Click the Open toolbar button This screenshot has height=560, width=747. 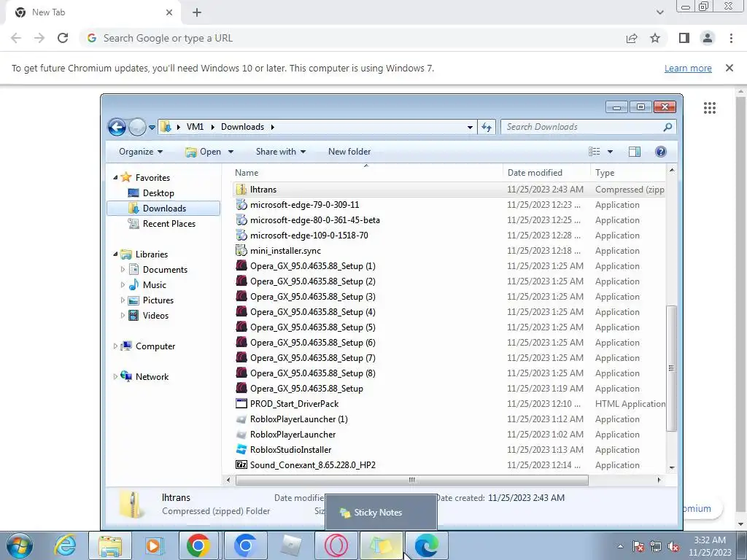click(x=204, y=152)
